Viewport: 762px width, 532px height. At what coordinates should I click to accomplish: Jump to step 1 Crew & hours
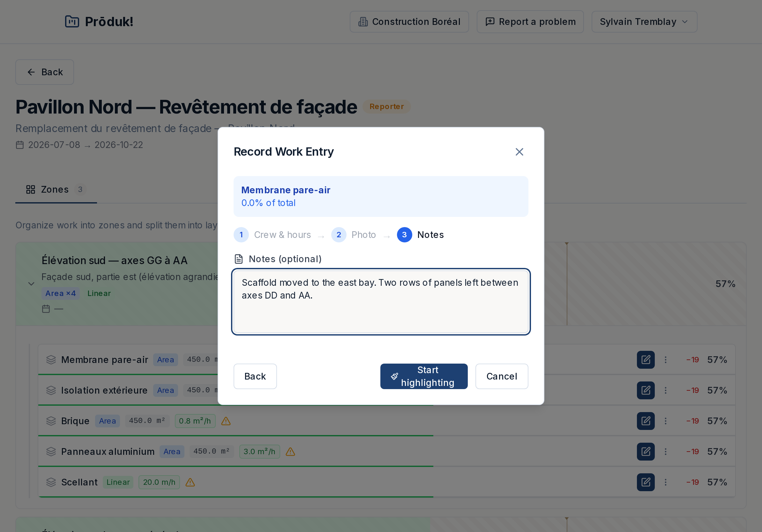click(272, 234)
